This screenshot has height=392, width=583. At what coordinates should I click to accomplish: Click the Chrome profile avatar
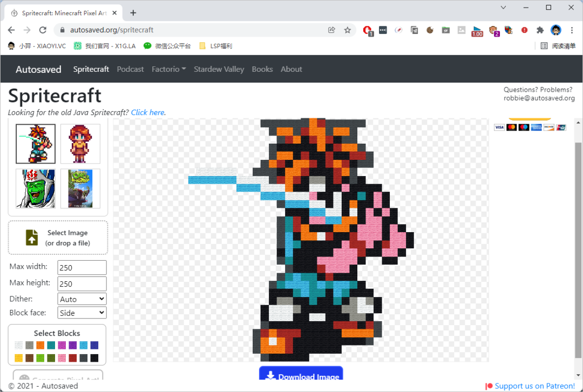pyautogui.click(x=556, y=30)
